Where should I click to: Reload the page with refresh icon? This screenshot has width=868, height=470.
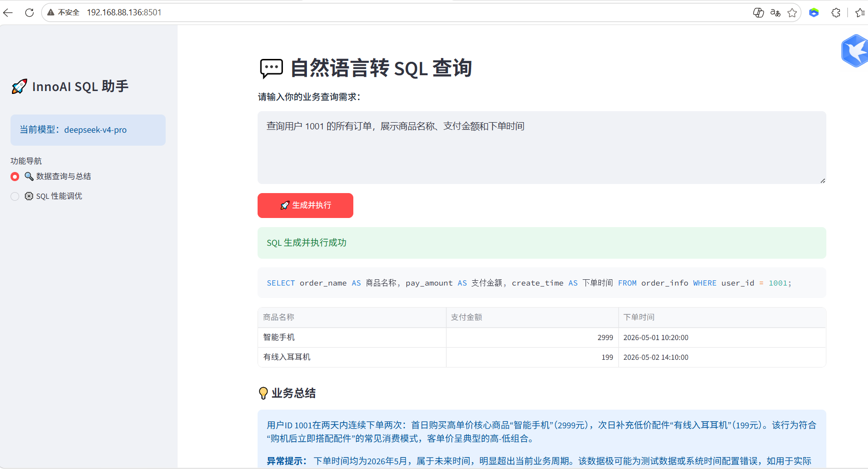coord(29,12)
